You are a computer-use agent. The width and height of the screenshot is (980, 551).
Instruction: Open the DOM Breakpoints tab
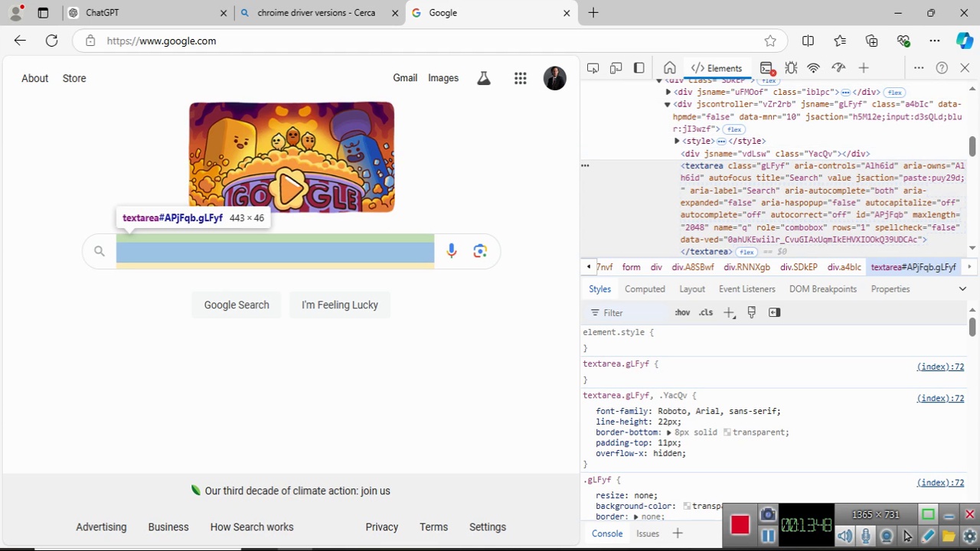[822, 289]
